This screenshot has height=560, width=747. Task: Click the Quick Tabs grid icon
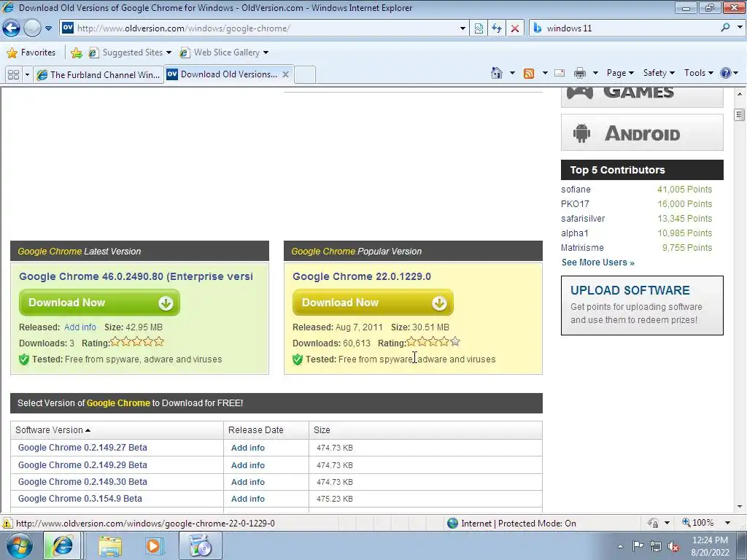point(13,74)
